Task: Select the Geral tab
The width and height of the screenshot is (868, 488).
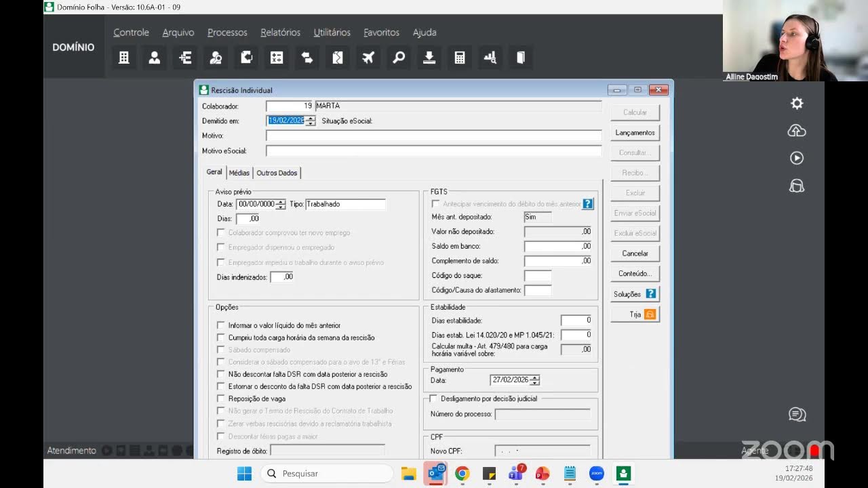Action: point(214,172)
